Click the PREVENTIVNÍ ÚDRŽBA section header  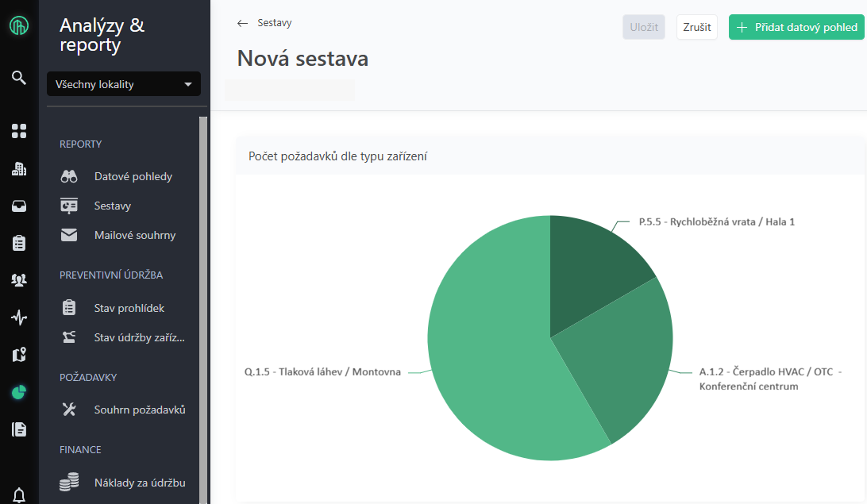point(111,275)
